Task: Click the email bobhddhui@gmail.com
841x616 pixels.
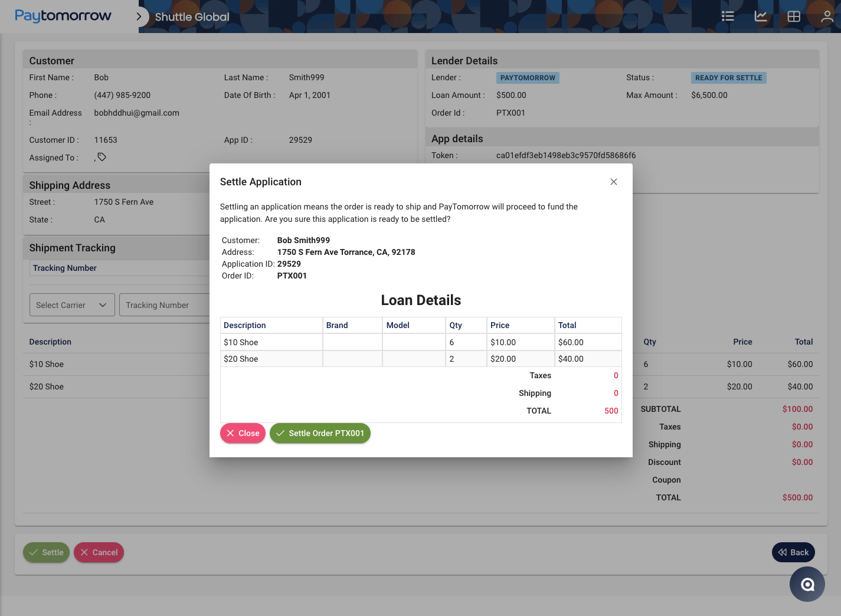Action: pyautogui.click(x=137, y=113)
